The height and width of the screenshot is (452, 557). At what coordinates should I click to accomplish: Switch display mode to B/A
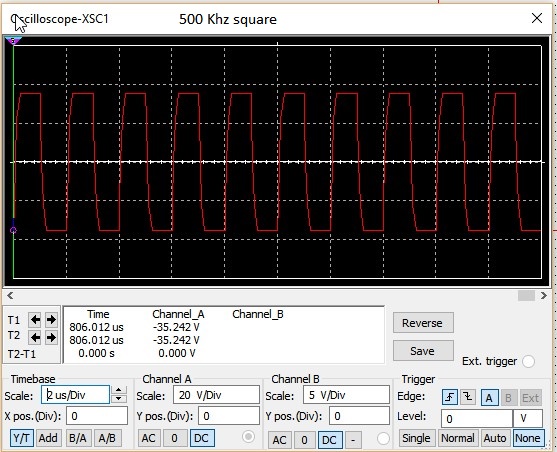click(x=77, y=438)
